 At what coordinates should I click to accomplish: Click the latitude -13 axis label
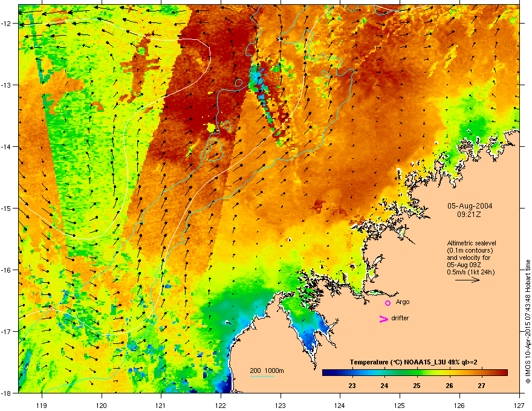pos(7,85)
